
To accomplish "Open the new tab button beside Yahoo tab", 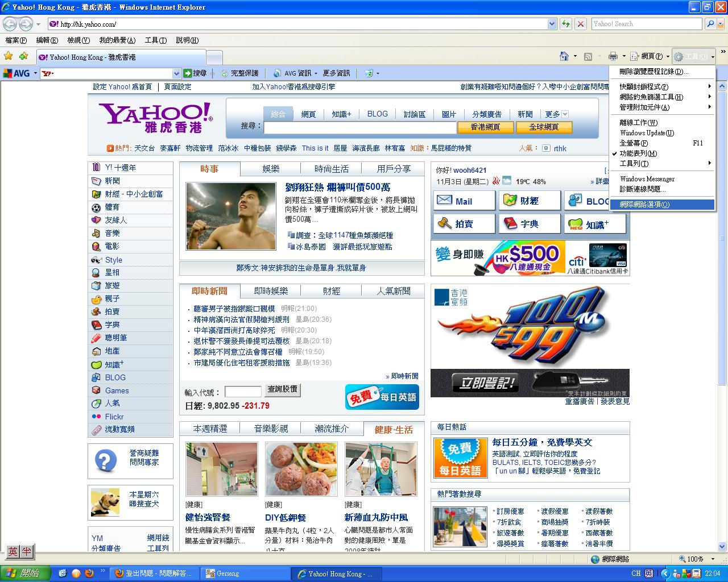I will click(214, 57).
